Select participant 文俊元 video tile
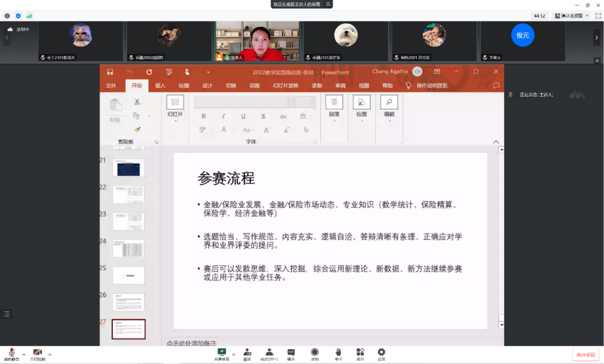 (x=523, y=41)
